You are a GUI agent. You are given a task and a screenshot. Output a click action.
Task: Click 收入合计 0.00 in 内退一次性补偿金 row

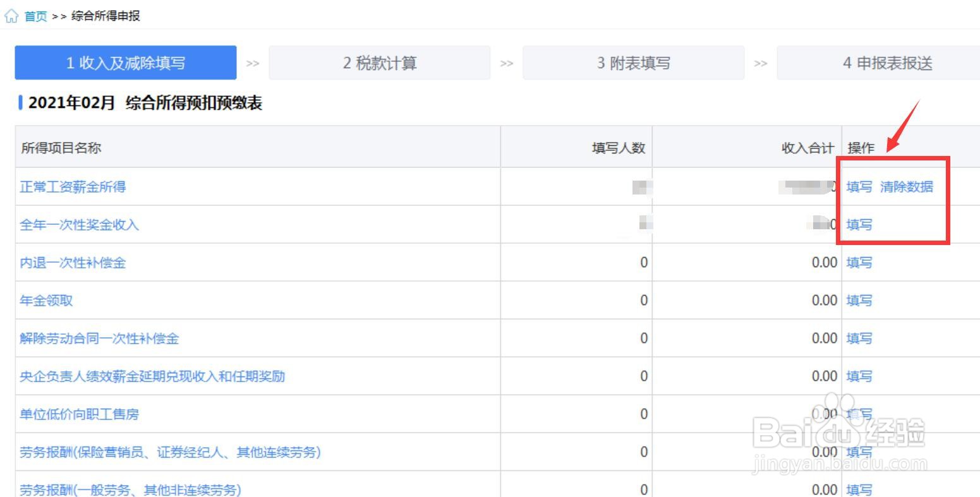point(825,262)
